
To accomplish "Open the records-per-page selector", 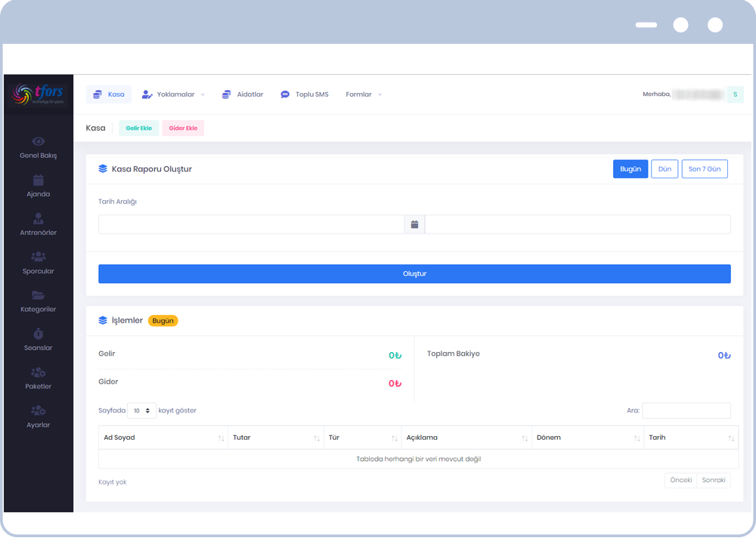I will click(142, 411).
